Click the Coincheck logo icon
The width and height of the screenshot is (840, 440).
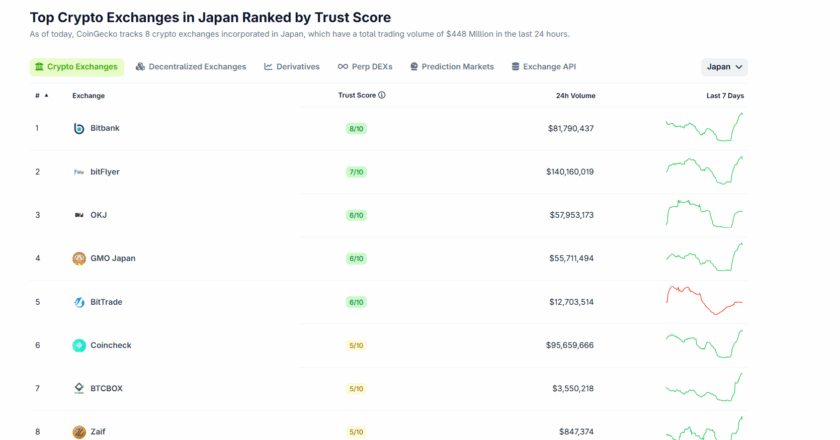click(79, 345)
